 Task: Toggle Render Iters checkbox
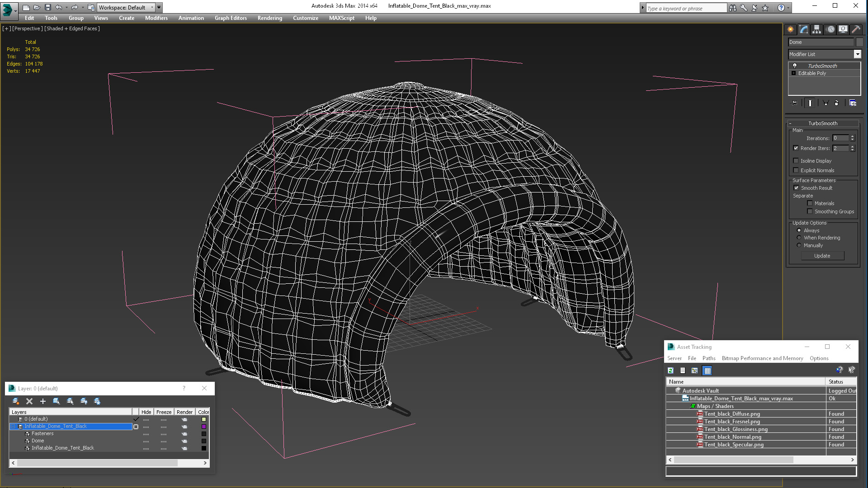796,148
